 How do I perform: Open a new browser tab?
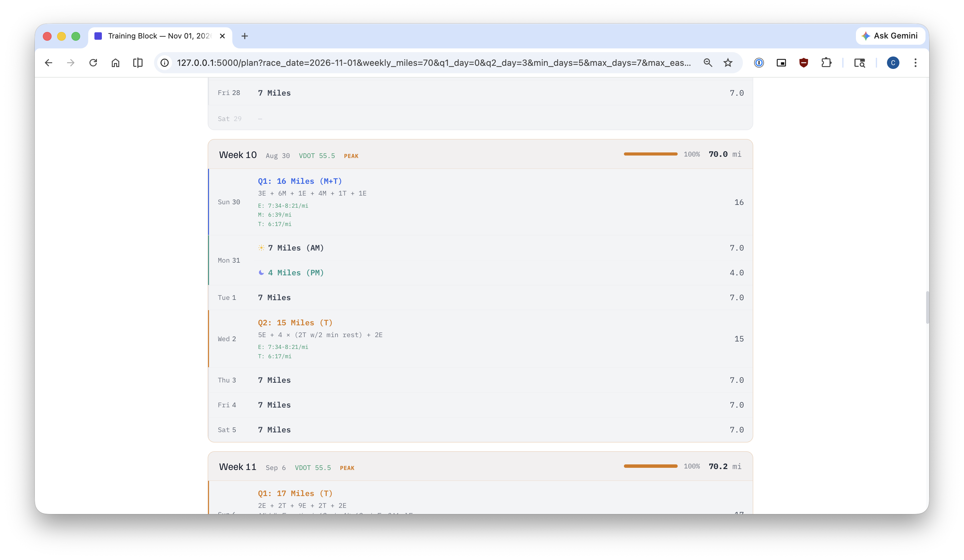pos(244,36)
